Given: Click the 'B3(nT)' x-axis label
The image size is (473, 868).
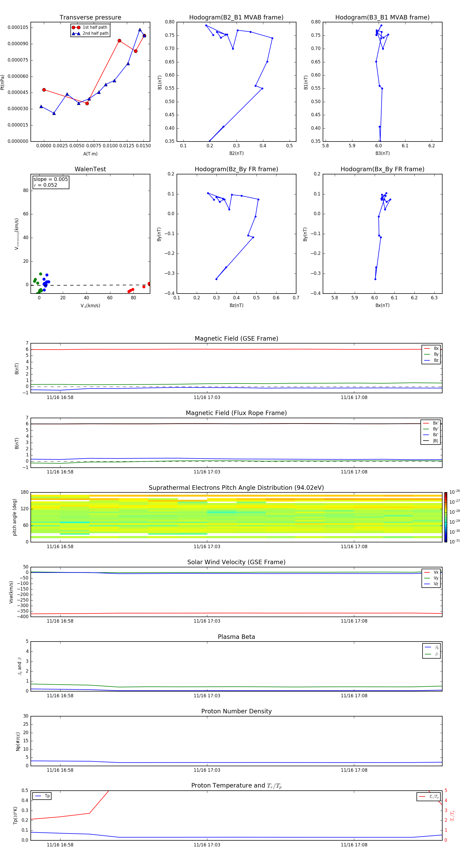Looking at the screenshot, I should tap(382, 153).
